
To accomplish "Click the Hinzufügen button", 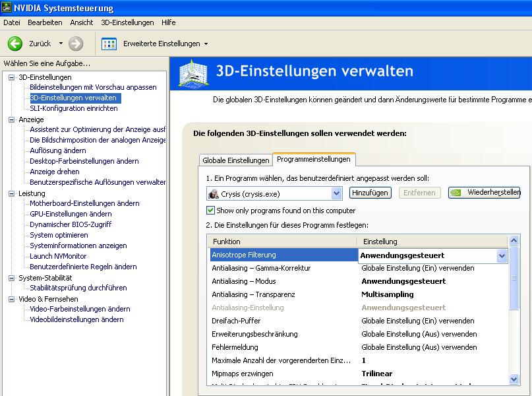I will pos(370,193).
